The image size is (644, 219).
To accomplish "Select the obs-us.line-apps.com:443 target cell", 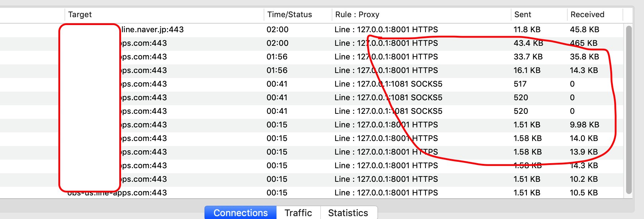I will [117, 193].
